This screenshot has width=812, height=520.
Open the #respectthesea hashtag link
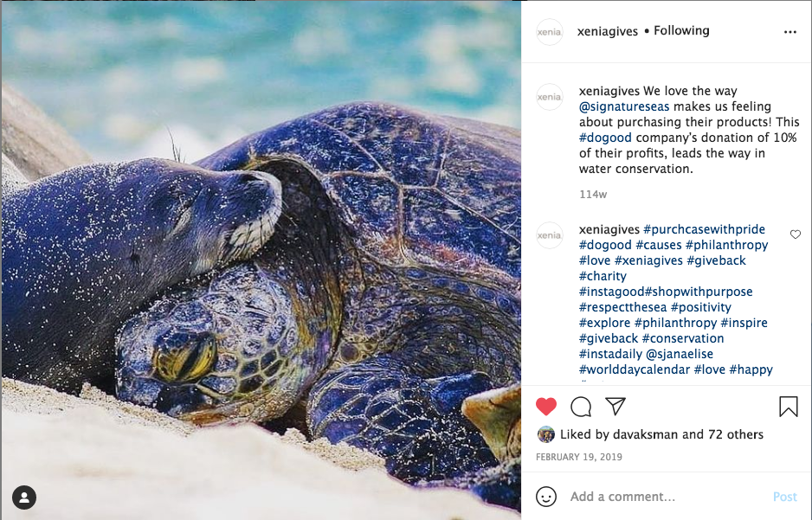622,307
